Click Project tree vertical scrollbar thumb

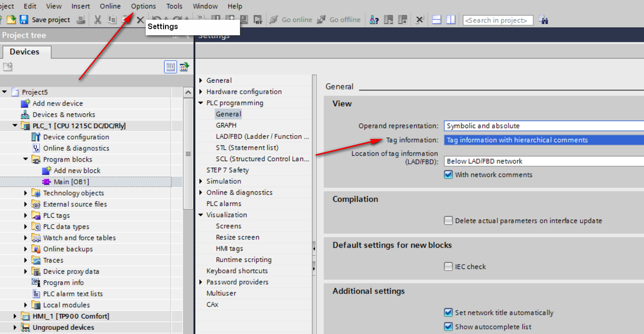(x=189, y=154)
